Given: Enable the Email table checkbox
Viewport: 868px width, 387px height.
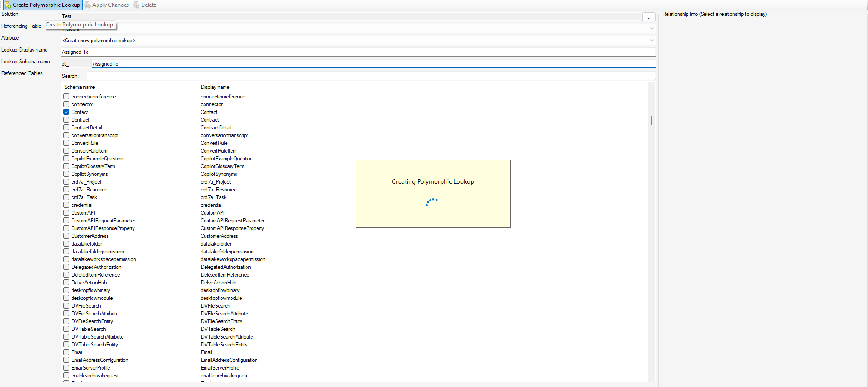Looking at the screenshot, I should click(x=67, y=352).
